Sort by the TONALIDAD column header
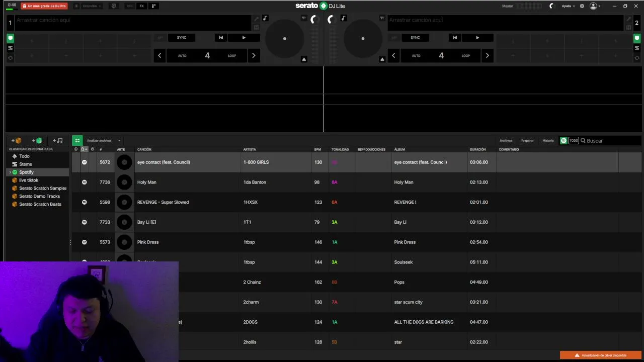644x362 pixels. tap(340, 149)
